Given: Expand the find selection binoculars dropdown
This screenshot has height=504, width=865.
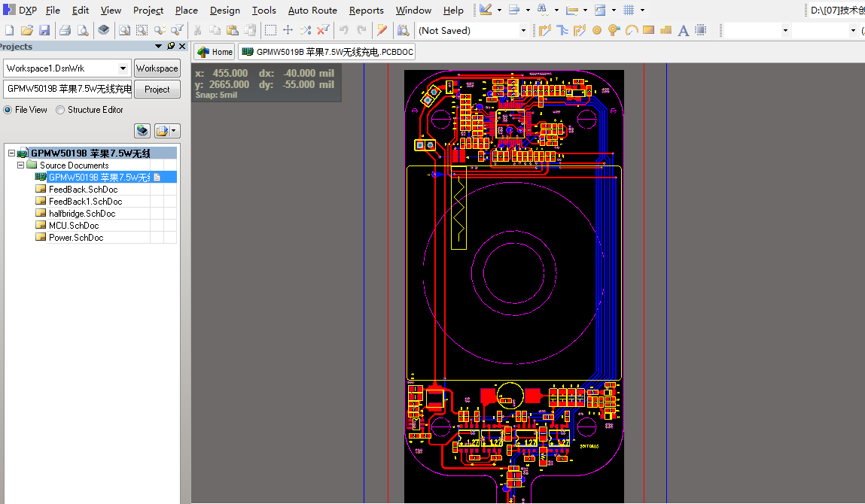Looking at the screenshot, I should [556, 10].
